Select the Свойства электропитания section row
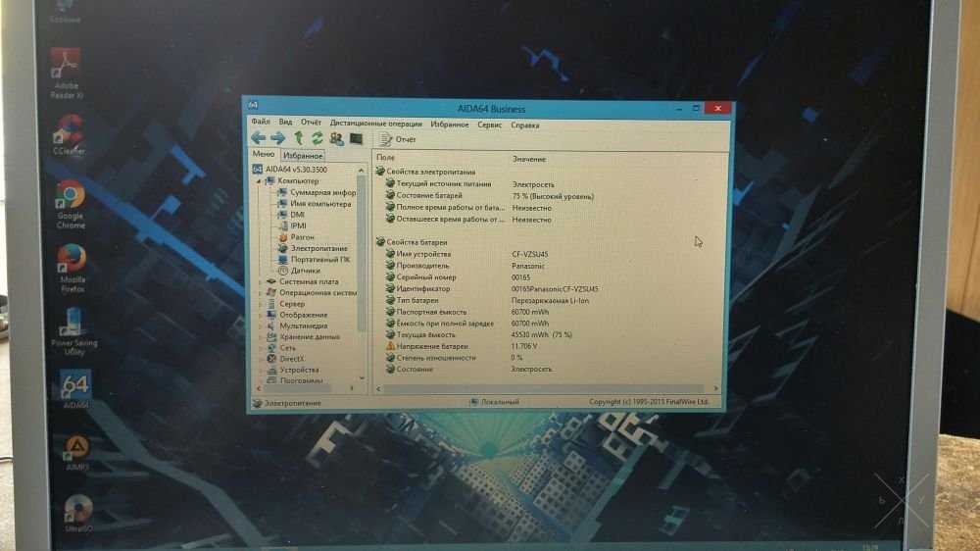980x551 pixels. tap(425, 172)
